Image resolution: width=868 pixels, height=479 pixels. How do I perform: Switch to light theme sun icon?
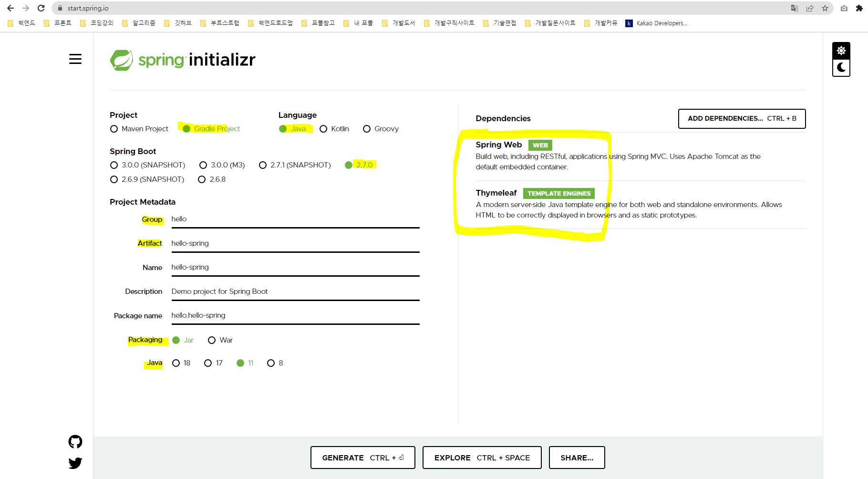point(841,51)
